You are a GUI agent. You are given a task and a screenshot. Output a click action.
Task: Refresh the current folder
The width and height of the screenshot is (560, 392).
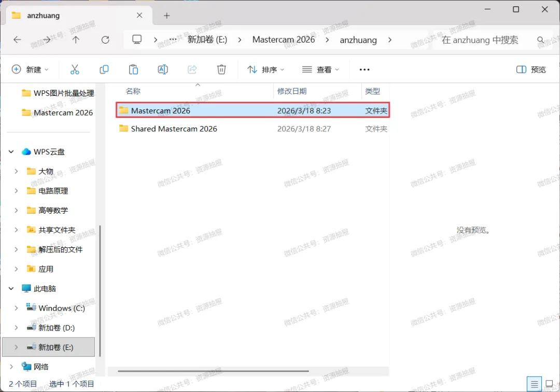[105, 39]
